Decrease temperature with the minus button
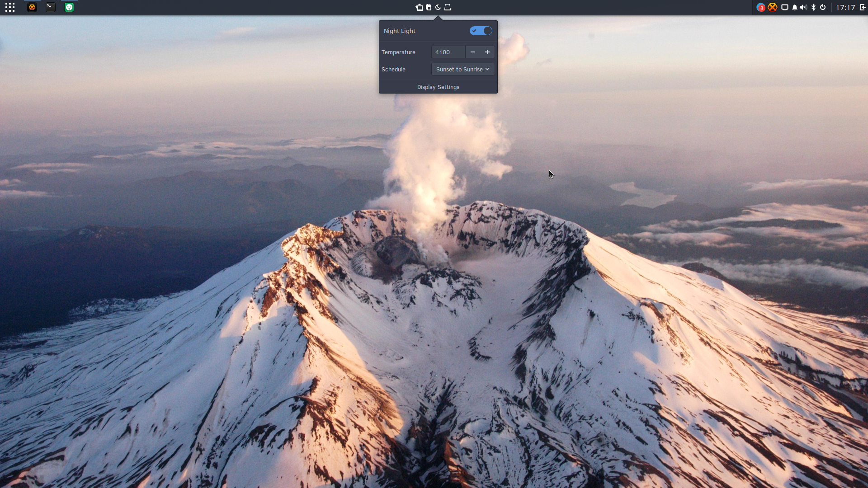This screenshot has width=868, height=488. (x=473, y=52)
